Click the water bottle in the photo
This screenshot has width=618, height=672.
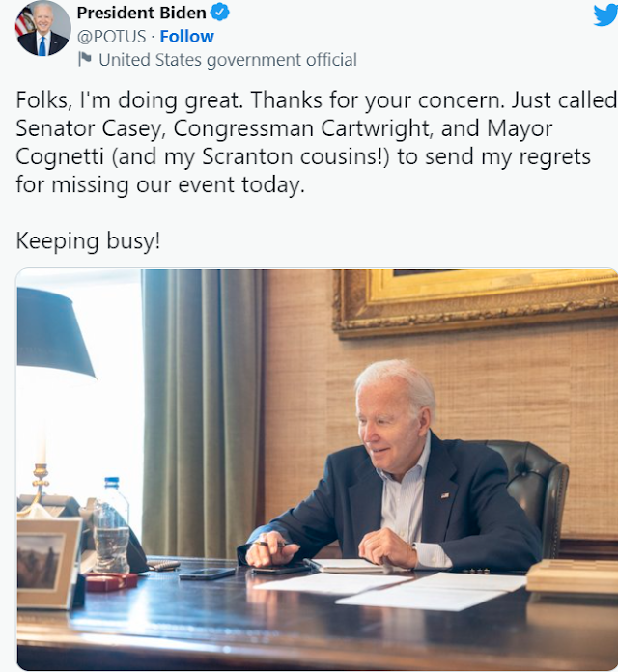coord(111,525)
